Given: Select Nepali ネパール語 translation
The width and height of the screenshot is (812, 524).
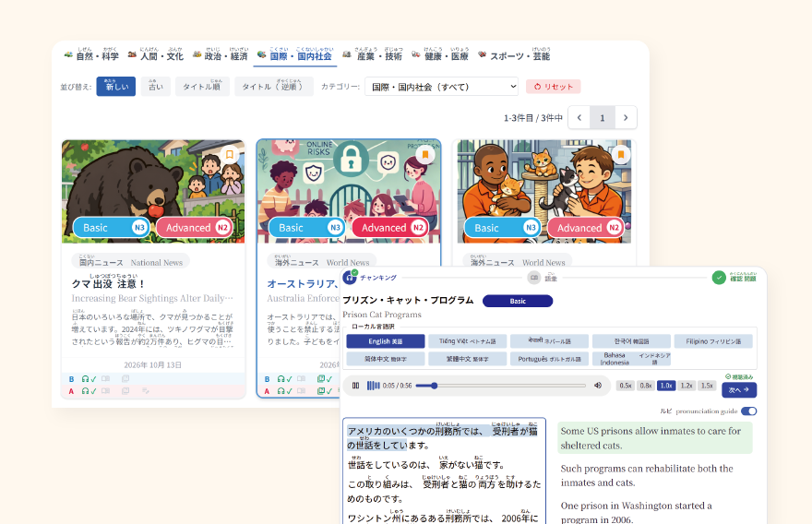Looking at the screenshot, I should coord(549,341).
